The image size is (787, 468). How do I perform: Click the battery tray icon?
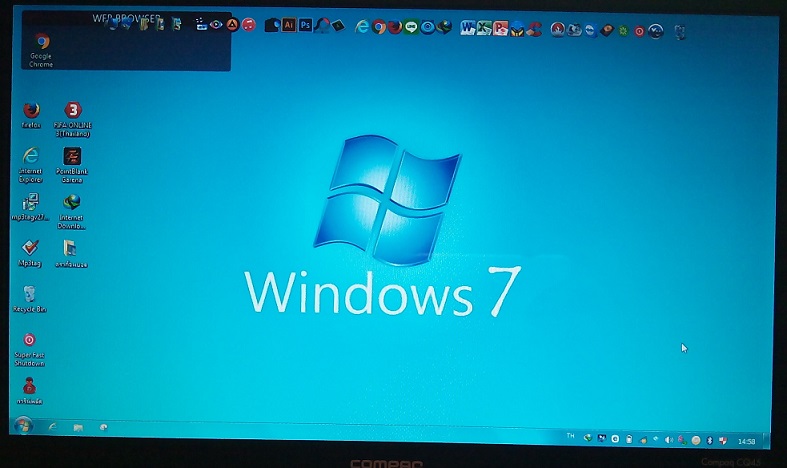click(x=629, y=439)
